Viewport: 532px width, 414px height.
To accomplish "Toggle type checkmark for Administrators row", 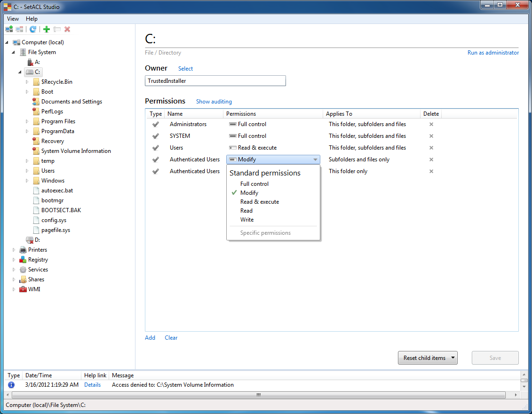I will pos(155,124).
